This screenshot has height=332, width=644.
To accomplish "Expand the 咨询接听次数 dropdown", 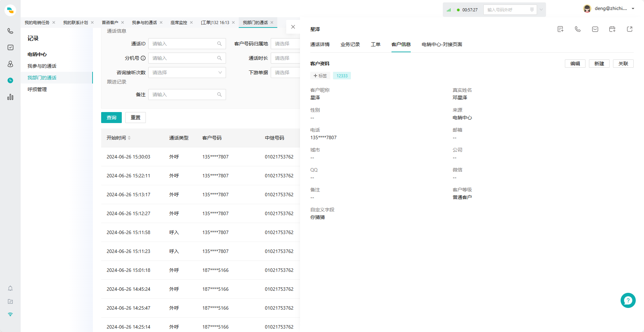I will pos(220,73).
